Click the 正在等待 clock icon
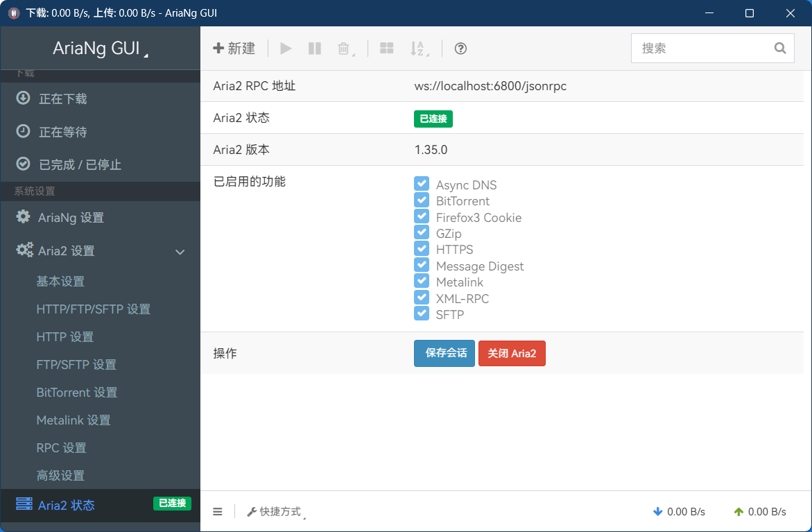812x532 pixels. click(23, 131)
